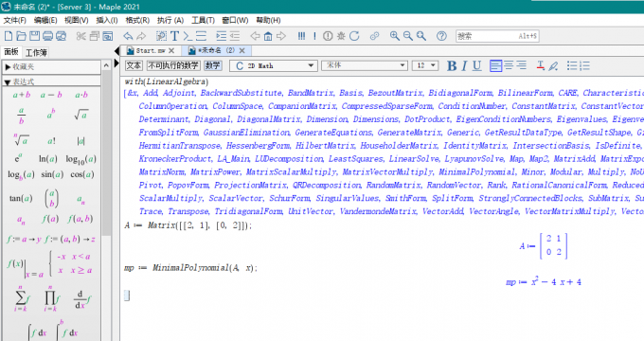Close the 未命名 (2) tab
Screen dimensions: 644x341
click(x=242, y=50)
